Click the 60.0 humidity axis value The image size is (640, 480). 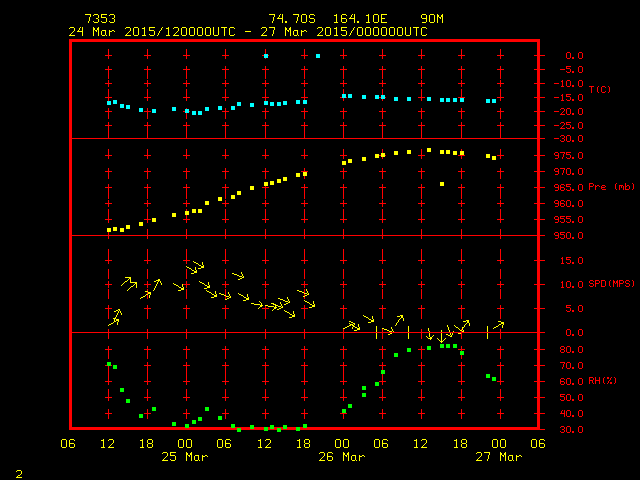pyautogui.click(x=571, y=382)
